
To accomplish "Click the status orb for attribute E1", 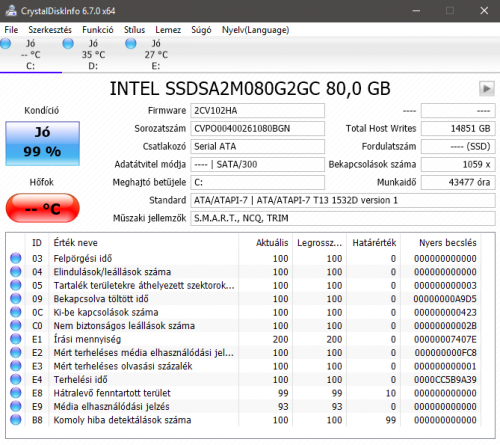I will 16,339.
